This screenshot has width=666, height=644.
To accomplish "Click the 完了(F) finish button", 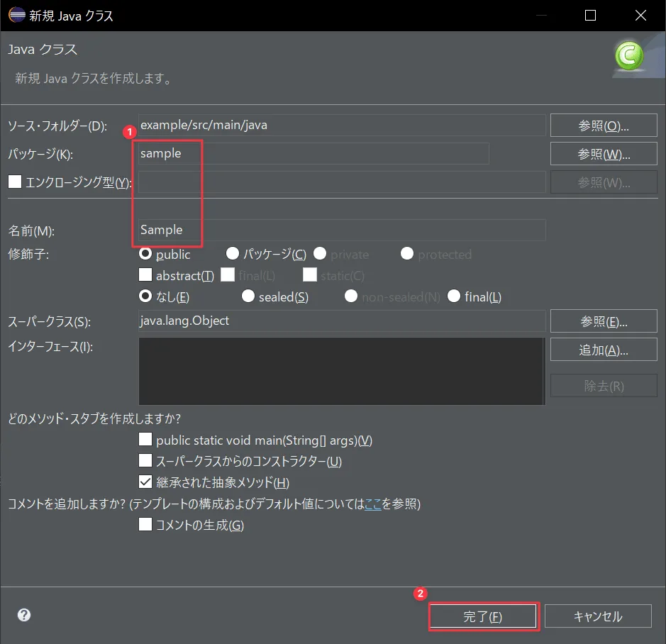I will click(x=483, y=616).
